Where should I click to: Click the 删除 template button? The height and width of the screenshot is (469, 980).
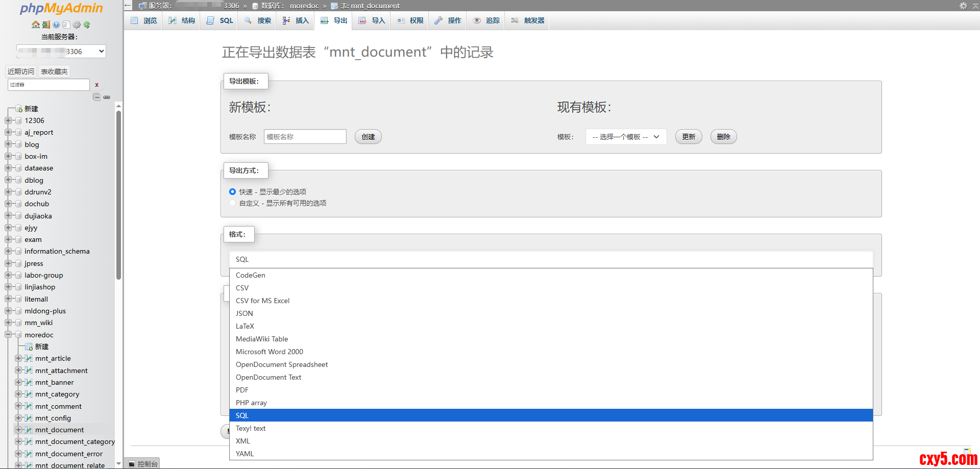723,137
